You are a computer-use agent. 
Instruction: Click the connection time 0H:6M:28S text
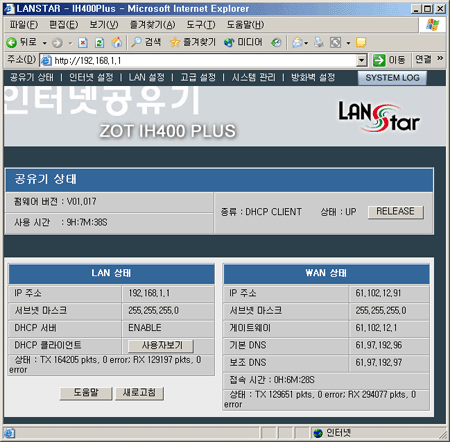coord(294,380)
